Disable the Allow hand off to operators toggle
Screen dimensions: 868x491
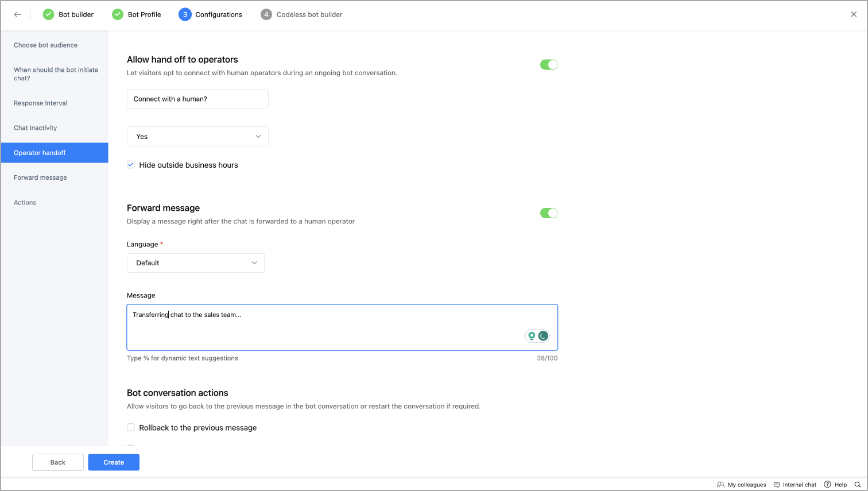click(x=549, y=65)
